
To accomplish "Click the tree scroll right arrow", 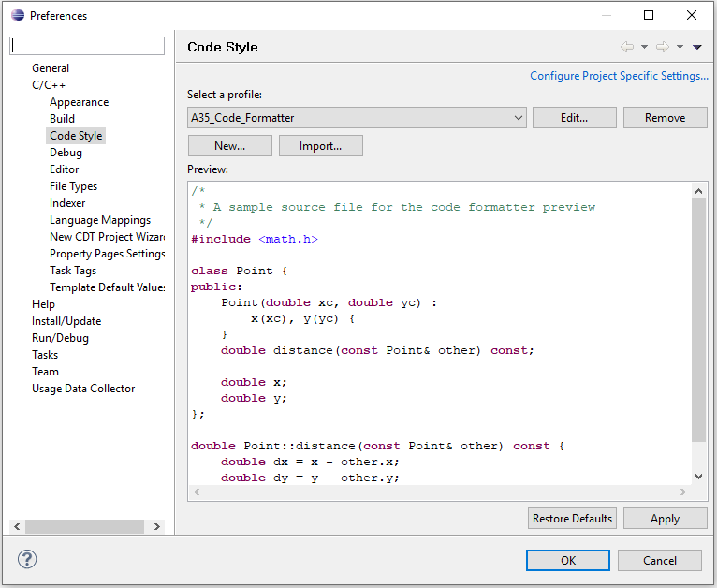I will (x=157, y=526).
